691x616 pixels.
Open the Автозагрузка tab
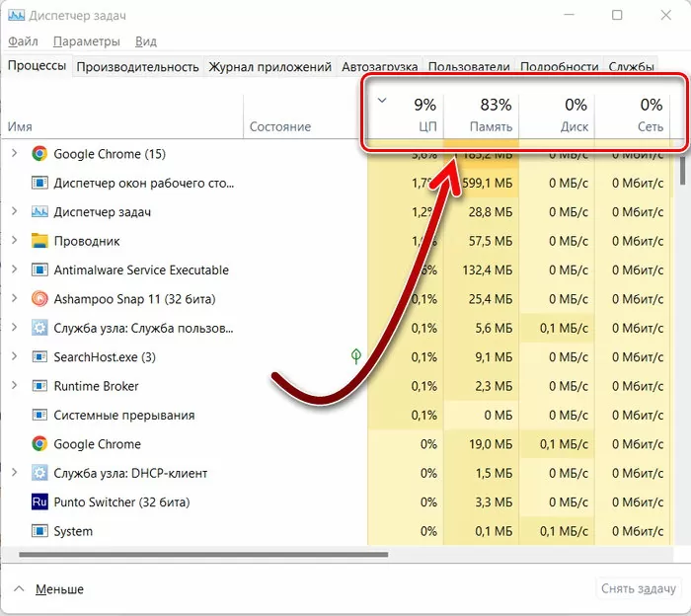[x=379, y=67]
